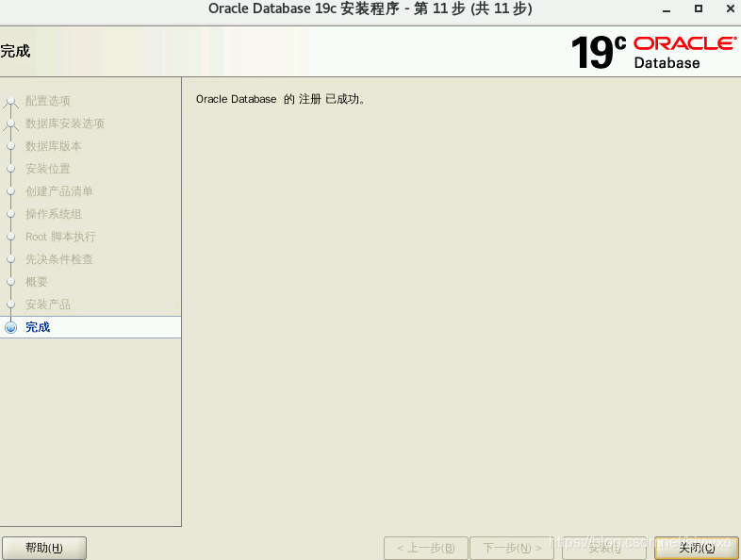Select the 概要 step

37,282
